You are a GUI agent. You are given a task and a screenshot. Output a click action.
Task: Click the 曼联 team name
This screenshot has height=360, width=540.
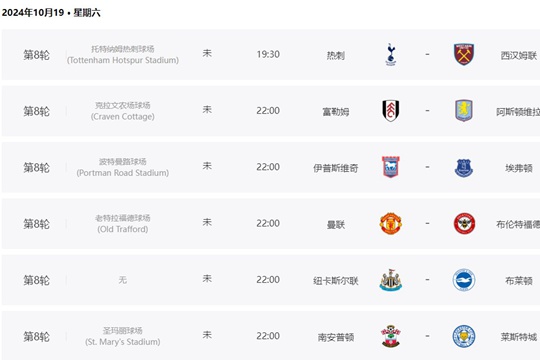(335, 225)
